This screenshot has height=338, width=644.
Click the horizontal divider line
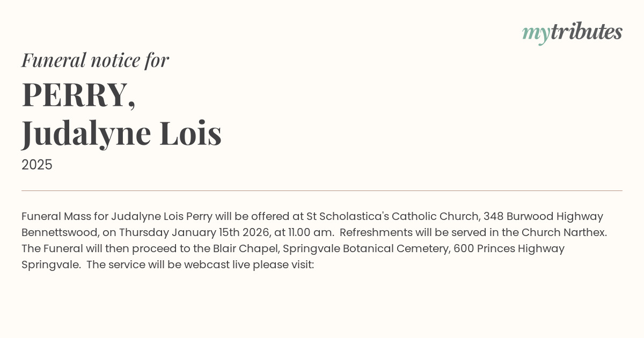coord(322,190)
